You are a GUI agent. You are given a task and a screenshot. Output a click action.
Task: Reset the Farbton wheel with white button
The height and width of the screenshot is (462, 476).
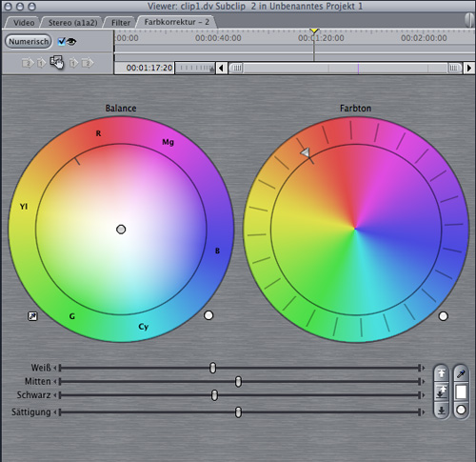click(x=444, y=316)
